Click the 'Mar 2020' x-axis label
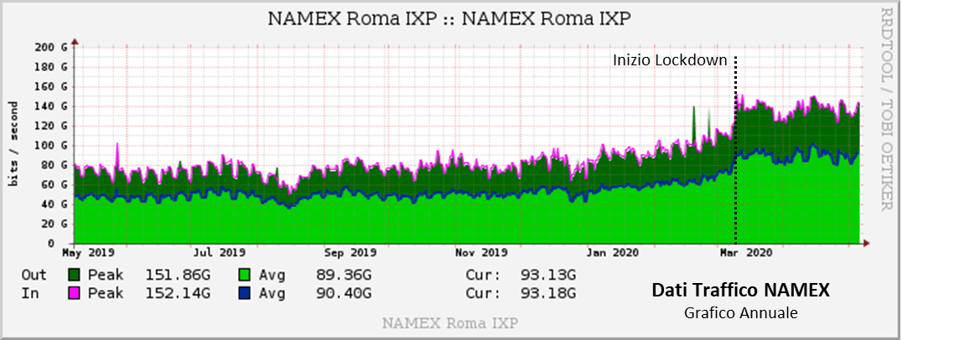This screenshot has width=980, height=340. pyautogui.click(x=746, y=253)
